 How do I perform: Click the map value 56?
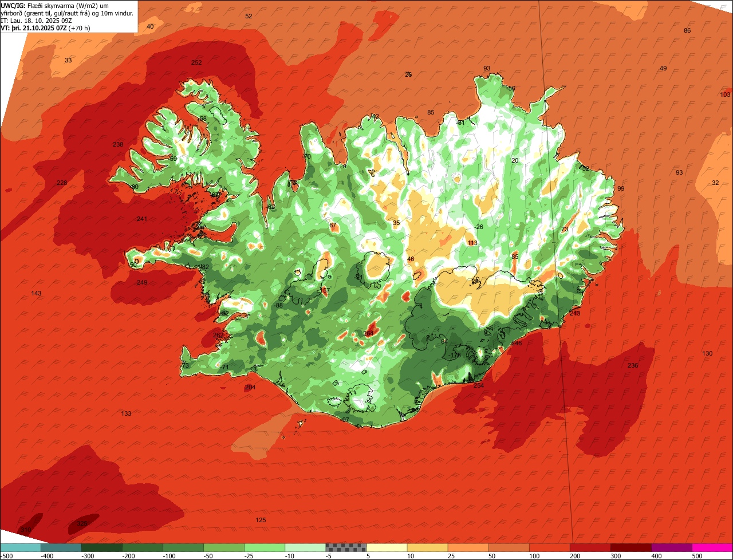[511, 88]
